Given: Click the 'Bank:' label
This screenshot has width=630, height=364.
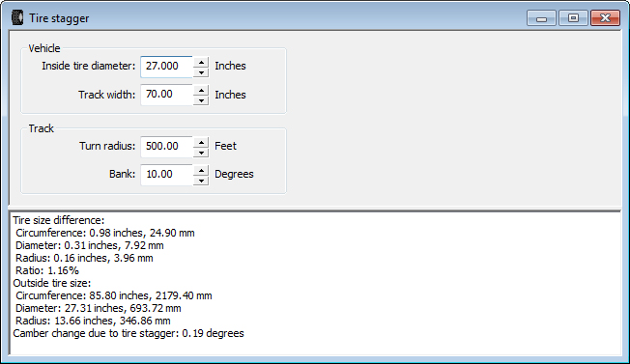Looking at the screenshot, I should [x=123, y=174].
